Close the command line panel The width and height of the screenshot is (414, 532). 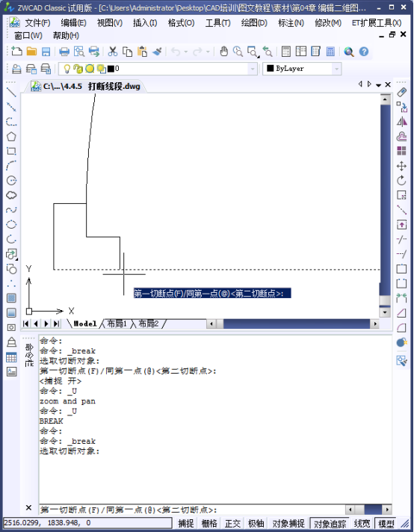tap(29, 507)
